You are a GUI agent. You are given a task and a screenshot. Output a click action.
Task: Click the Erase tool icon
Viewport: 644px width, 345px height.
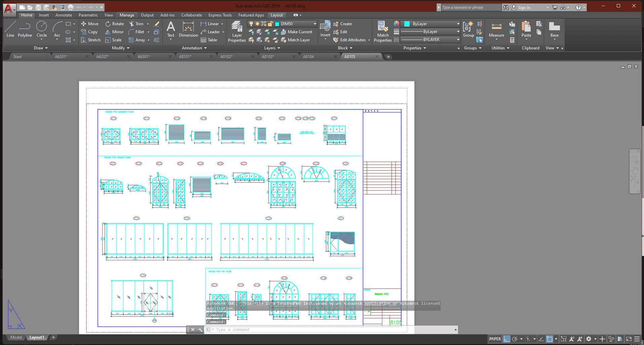(156, 24)
